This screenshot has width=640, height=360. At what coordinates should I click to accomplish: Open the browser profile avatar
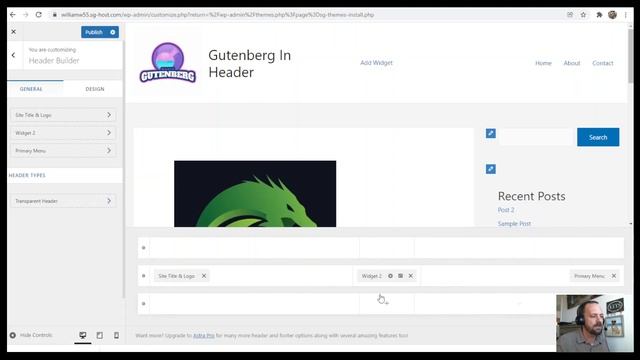click(x=612, y=15)
